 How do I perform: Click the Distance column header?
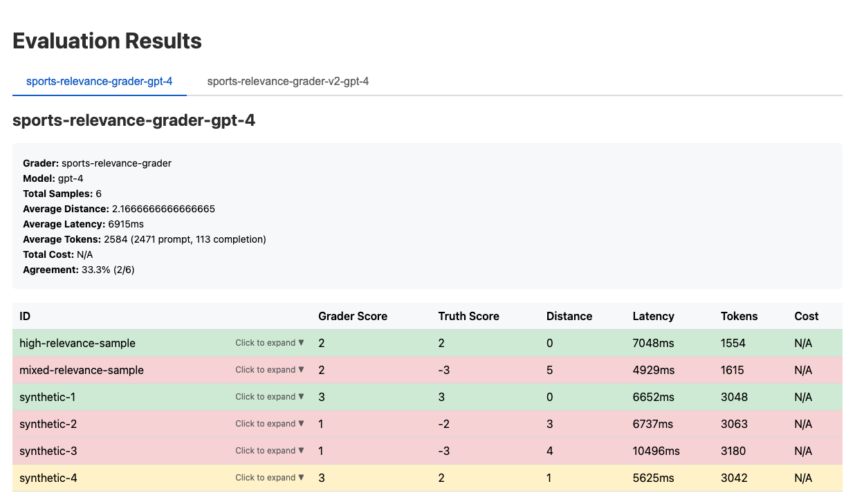click(569, 316)
